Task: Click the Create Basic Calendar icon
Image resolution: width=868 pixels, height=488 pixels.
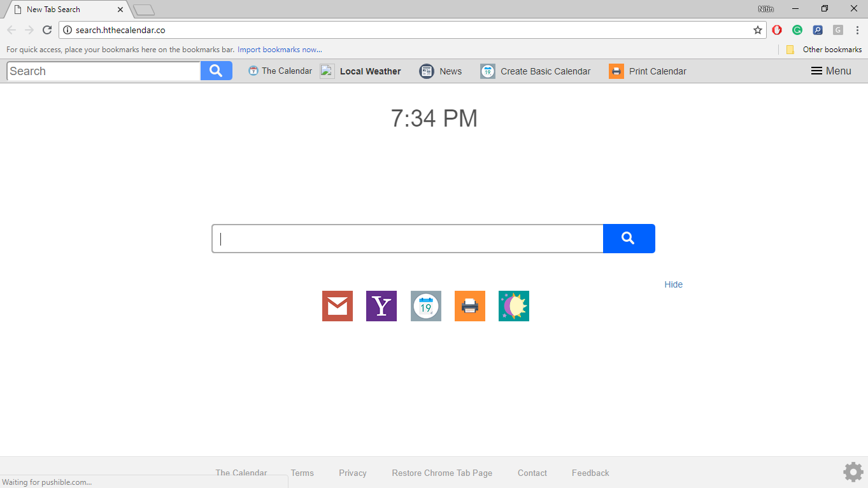Action: 487,71
